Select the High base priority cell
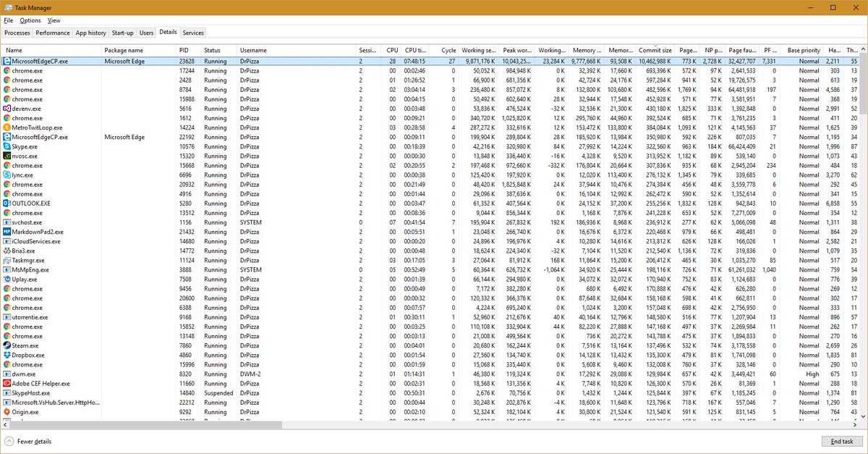This screenshot has width=868, height=454. point(814,374)
